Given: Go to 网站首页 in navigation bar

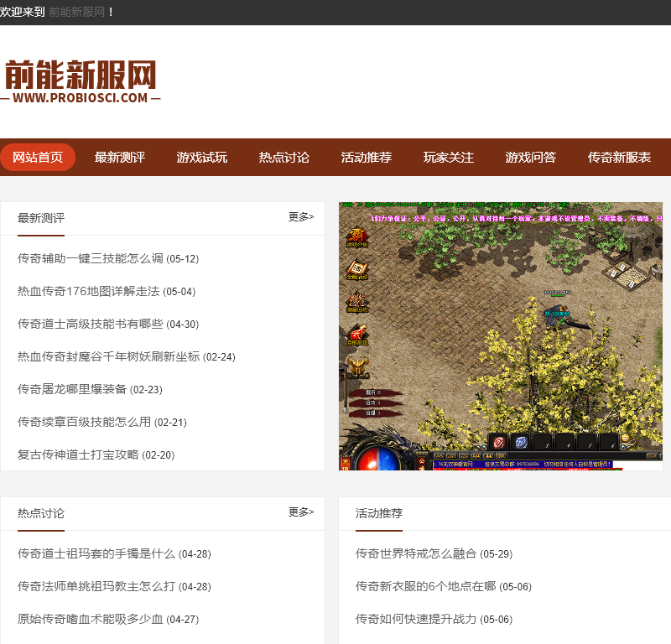Looking at the screenshot, I should click(x=38, y=157).
